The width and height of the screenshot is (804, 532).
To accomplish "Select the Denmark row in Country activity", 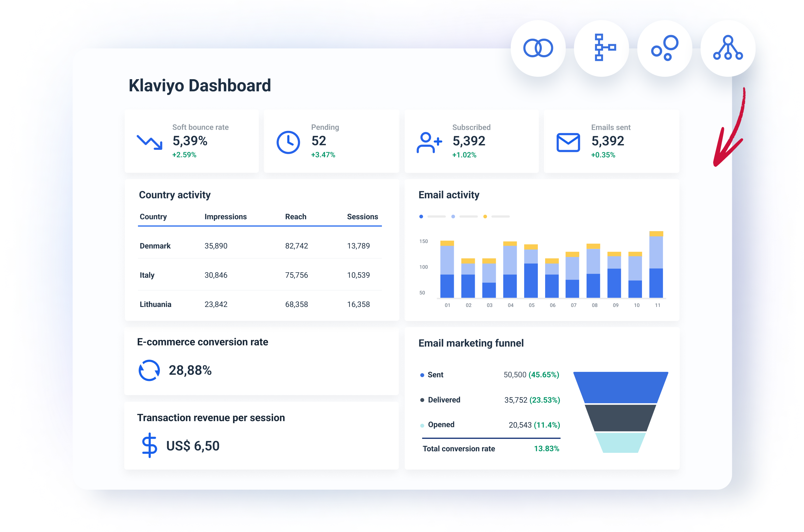I will tap(259, 246).
